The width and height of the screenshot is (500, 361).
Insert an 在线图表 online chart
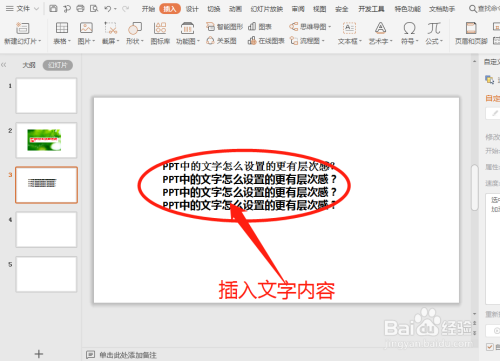tap(266, 41)
